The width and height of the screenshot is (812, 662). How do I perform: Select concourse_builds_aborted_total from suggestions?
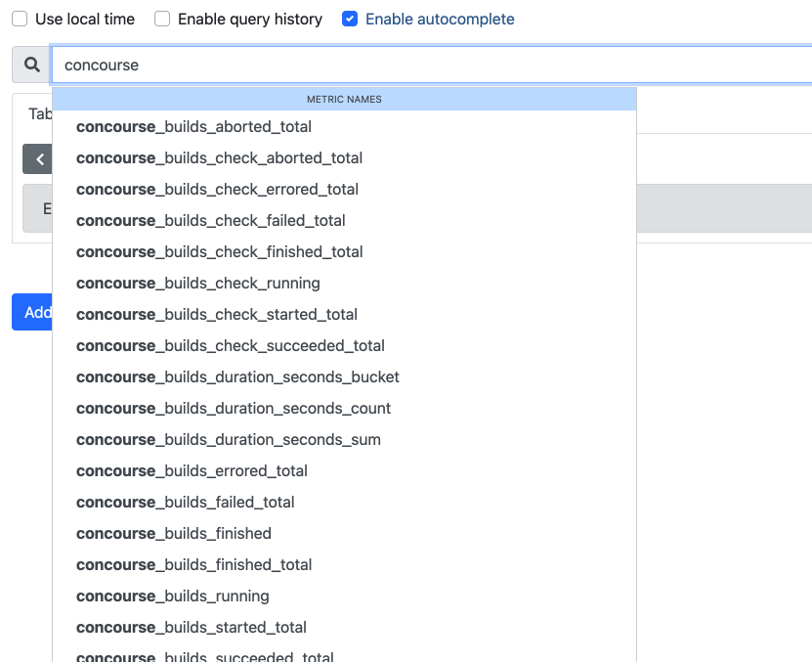pyautogui.click(x=193, y=126)
